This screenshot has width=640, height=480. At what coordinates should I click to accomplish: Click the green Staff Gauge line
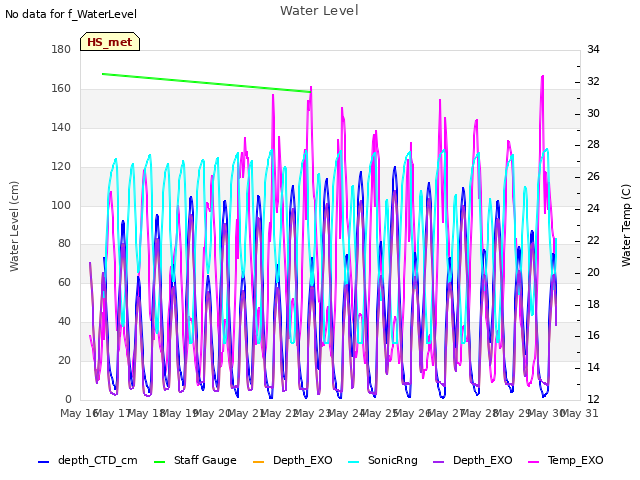click(206, 83)
